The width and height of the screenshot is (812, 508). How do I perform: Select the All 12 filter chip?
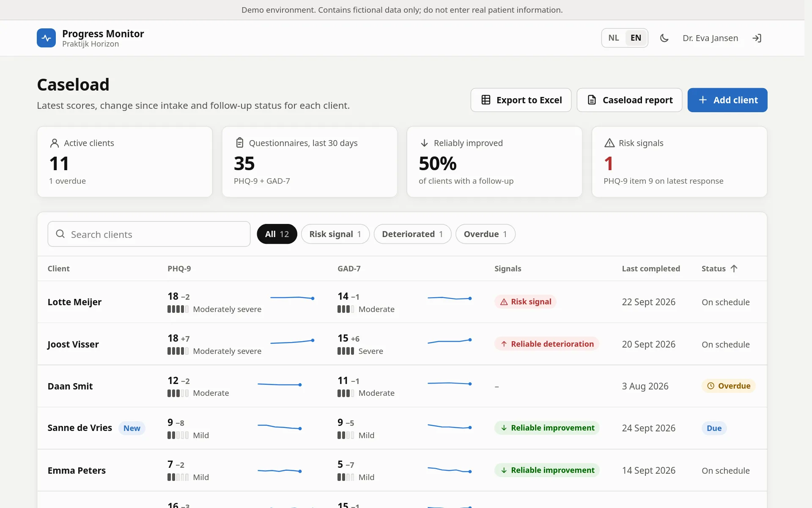click(x=277, y=234)
